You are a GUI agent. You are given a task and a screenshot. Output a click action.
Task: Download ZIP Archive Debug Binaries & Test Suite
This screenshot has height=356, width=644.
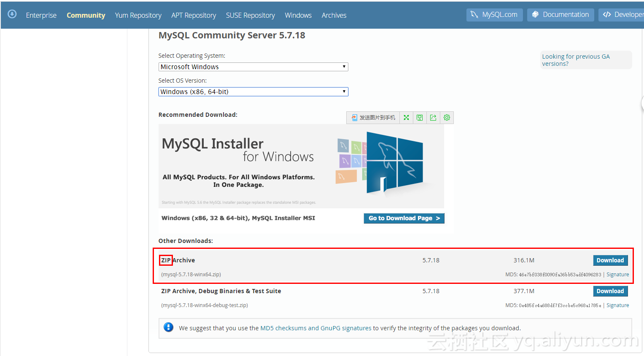610,291
